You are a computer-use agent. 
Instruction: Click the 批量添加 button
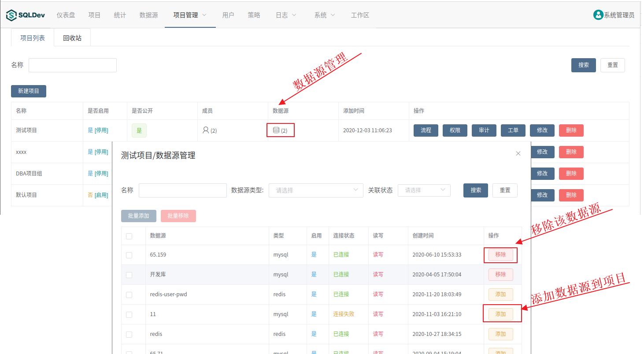[138, 216]
